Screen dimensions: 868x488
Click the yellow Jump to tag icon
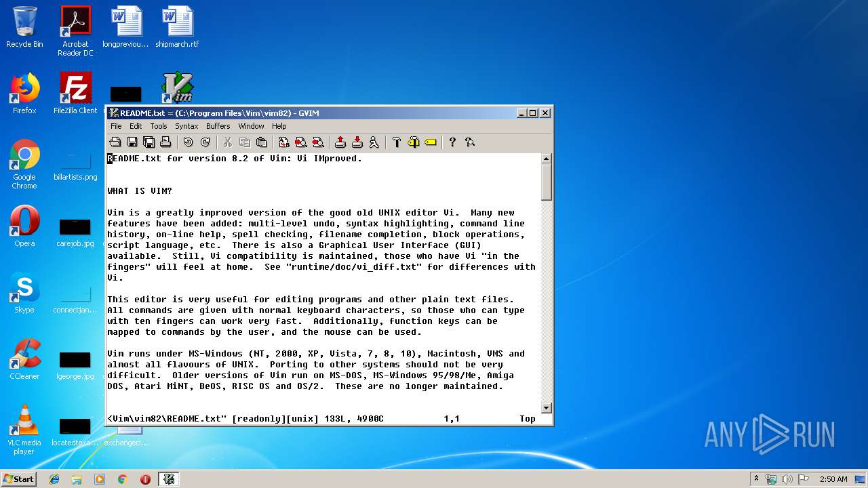pyautogui.click(x=430, y=142)
